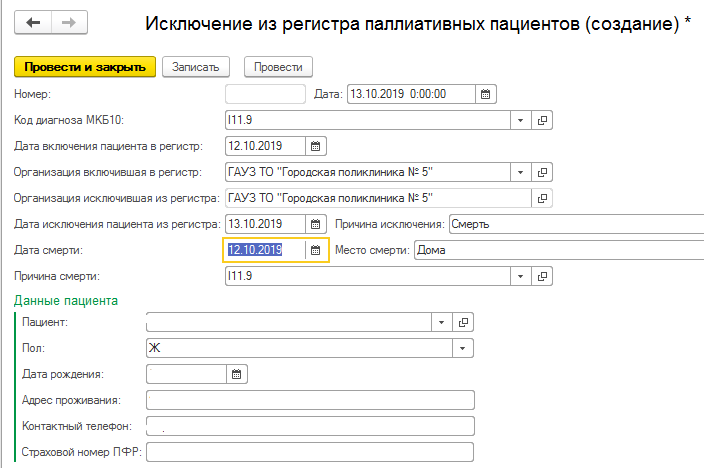
Task: Expand the gender (Пол) dropdown
Action: coord(463,348)
